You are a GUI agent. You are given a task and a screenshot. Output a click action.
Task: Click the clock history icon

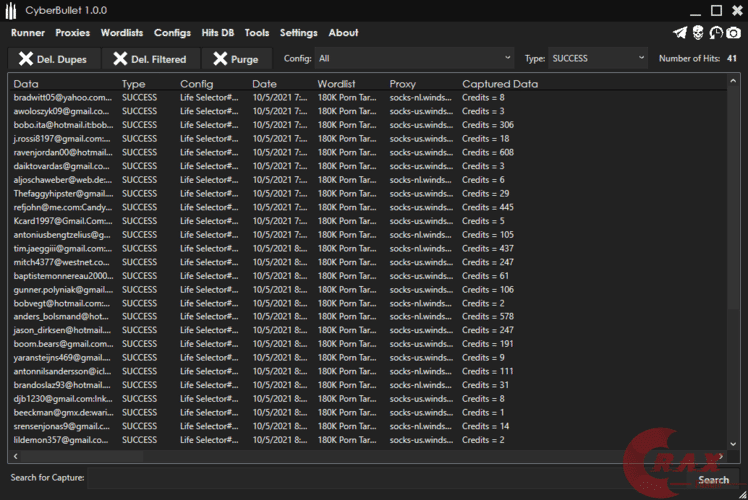[x=716, y=32]
